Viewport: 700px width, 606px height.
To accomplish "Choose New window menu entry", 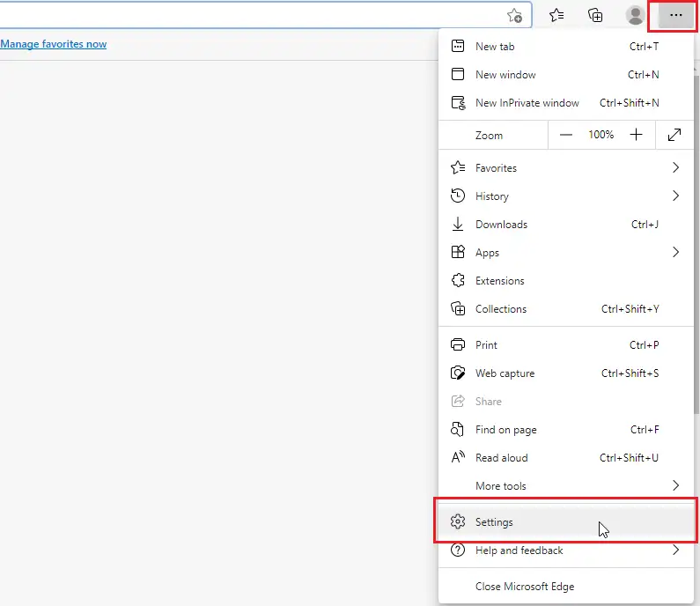I will (565, 75).
